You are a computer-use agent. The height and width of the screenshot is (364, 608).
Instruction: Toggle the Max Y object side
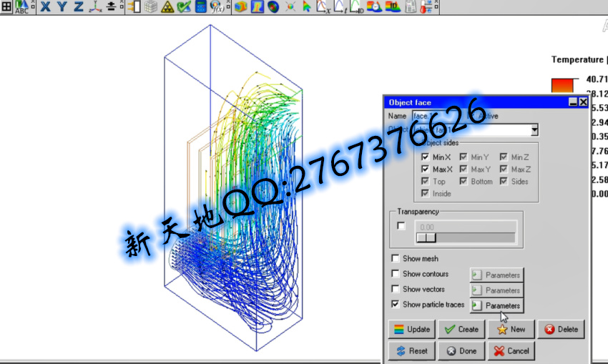click(464, 169)
